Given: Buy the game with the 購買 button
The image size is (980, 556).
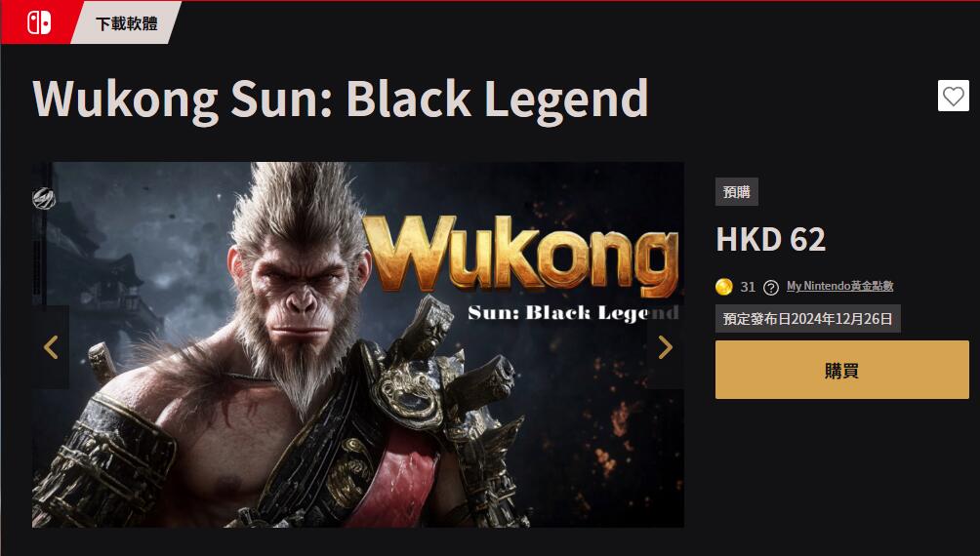Looking at the screenshot, I should 841,370.
